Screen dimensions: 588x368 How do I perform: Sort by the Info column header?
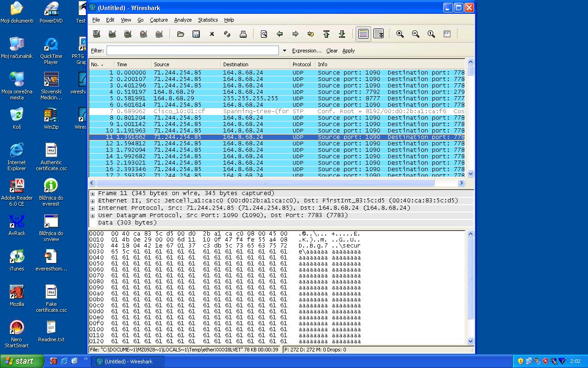390,64
